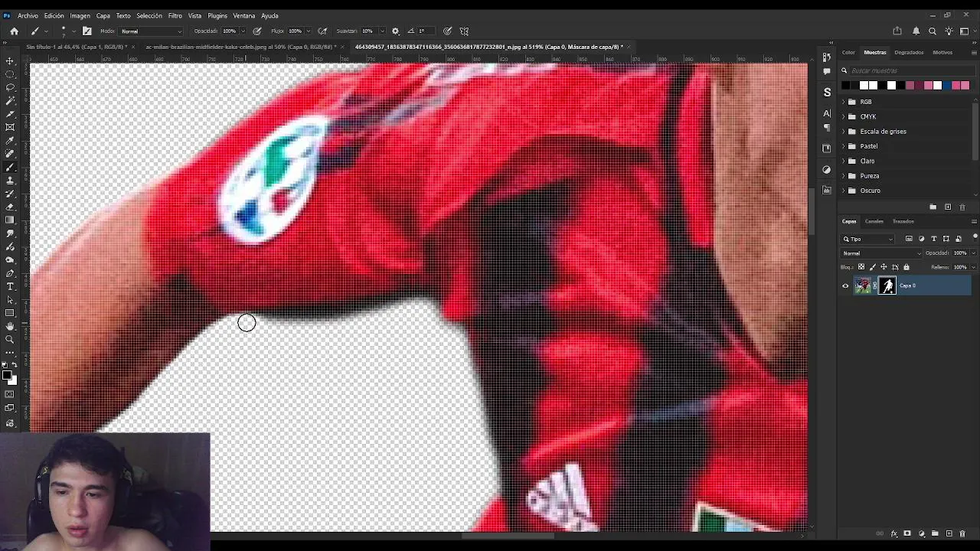Open smoothing options gear icon
Image resolution: width=980 pixels, height=551 pixels.
395,31
